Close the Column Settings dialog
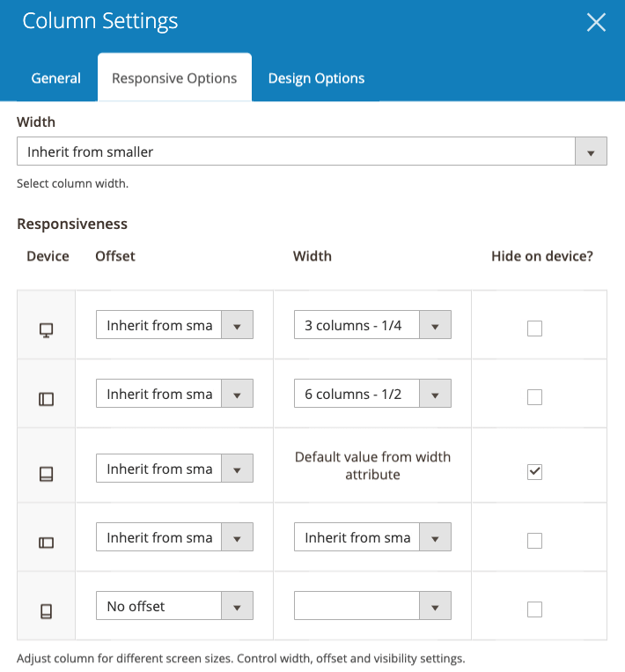 click(596, 22)
